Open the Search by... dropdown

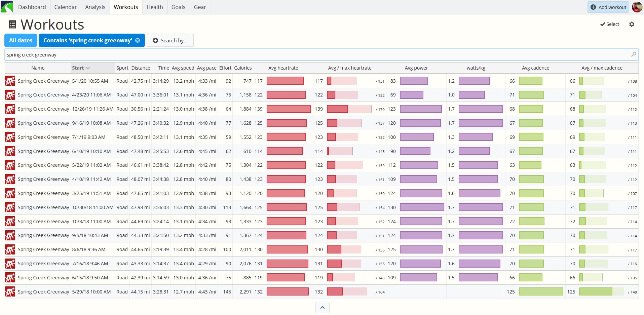click(x=170, y=40)
